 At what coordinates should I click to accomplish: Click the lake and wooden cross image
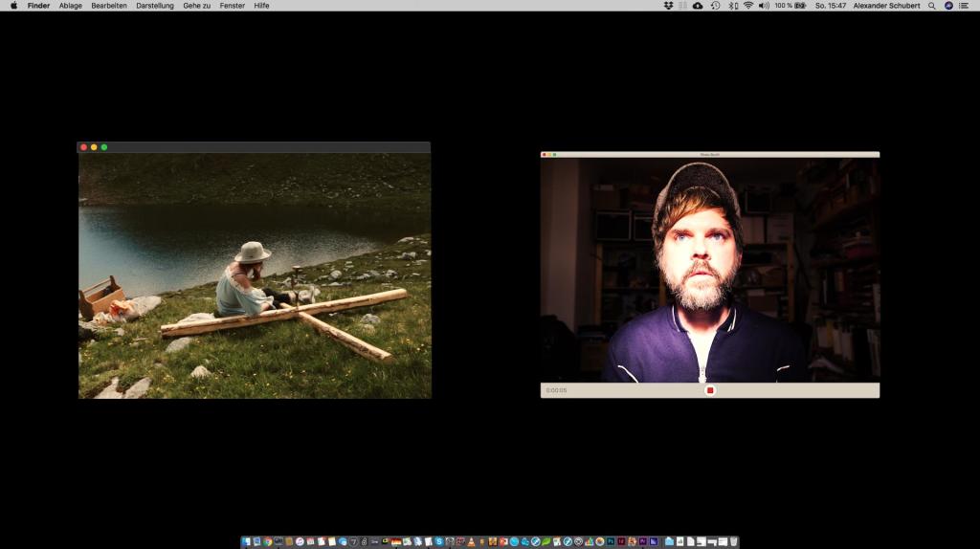(x=255, y=275)
